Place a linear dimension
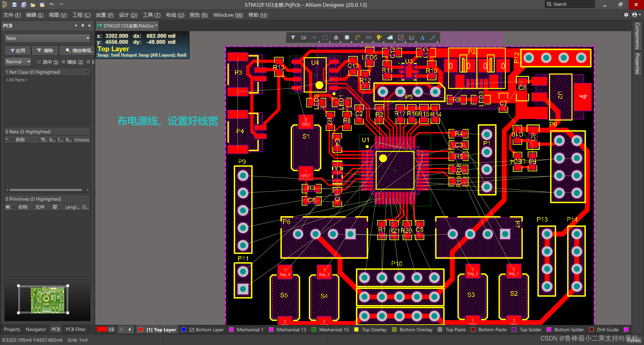This screenshot has height=345, width=644. coord(412,38)
